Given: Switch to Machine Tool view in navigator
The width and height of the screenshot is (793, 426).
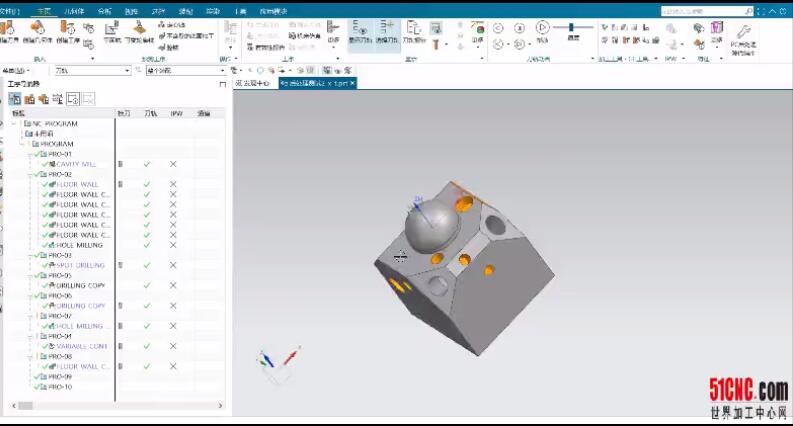Looking at the screenshot, I should [30, 99].
